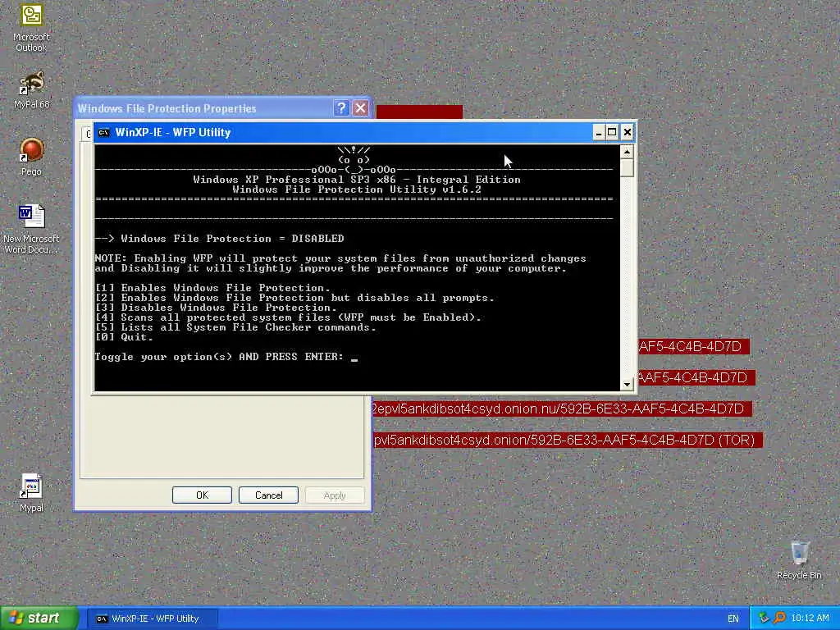Click the "Toggle your option(s) AND PRESS ENTER" prompt
Viewport: 840px width, 630px height.
coord(219,357)
